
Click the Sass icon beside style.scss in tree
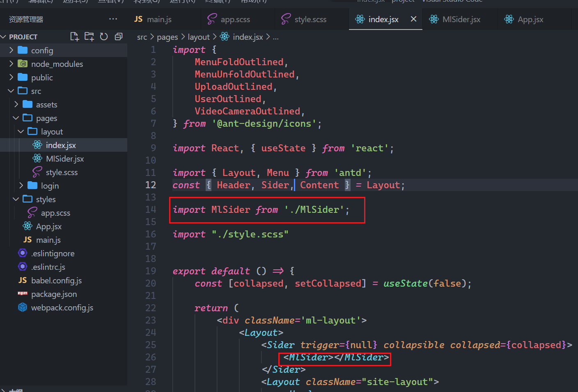37,172
